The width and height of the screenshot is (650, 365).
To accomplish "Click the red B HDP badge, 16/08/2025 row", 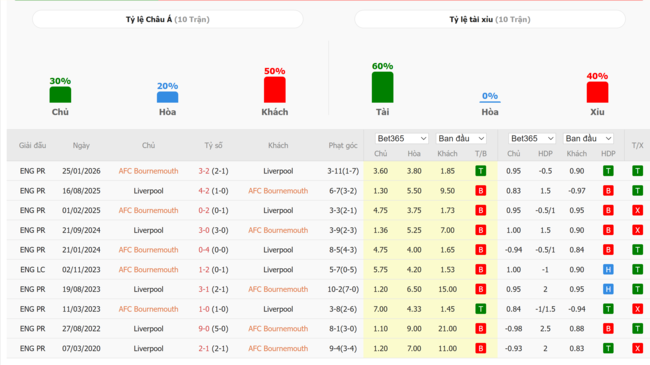I will pos(608,191).
